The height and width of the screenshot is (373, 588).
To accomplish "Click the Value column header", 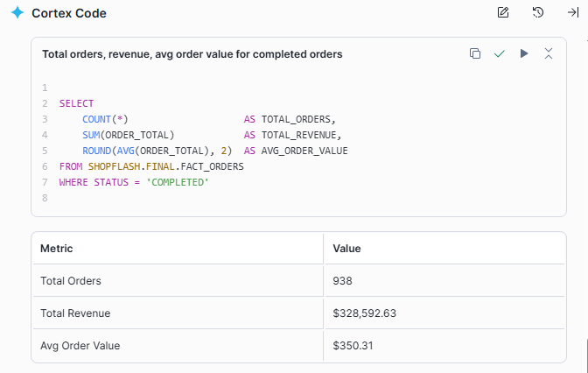I will click(x=444, y=249).
